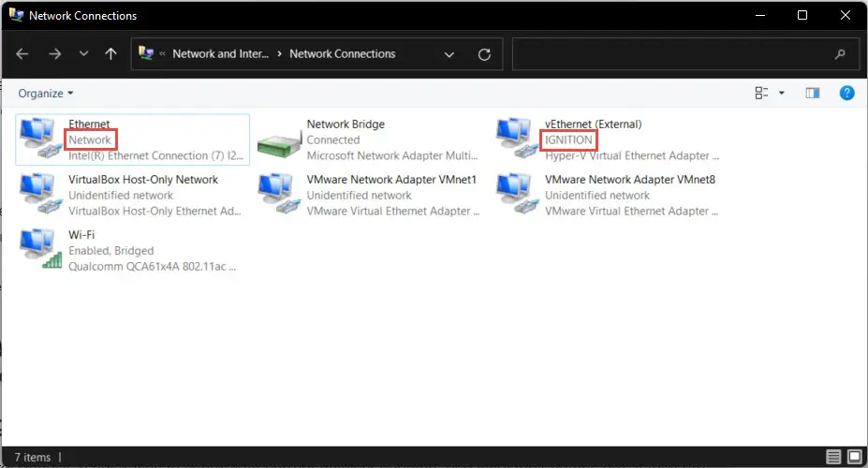Select the Ethernet adapter icon
This screenshot has width=868, height=468.
click(40, 139)
